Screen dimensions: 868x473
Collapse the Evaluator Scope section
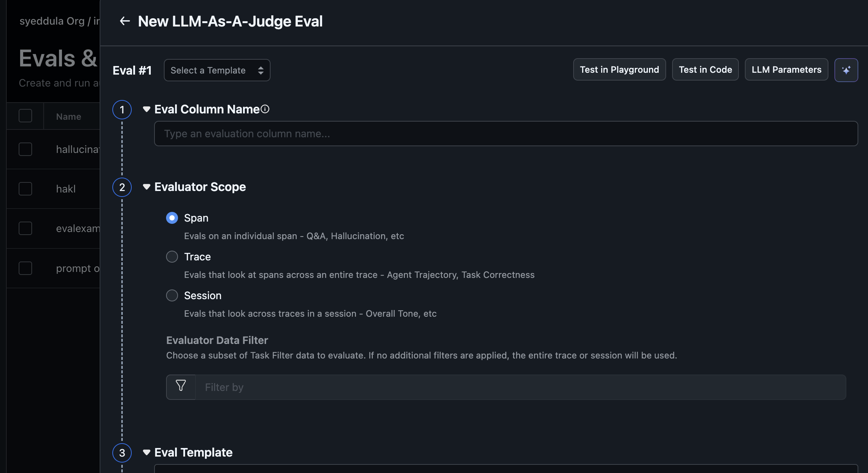[147, 187]
